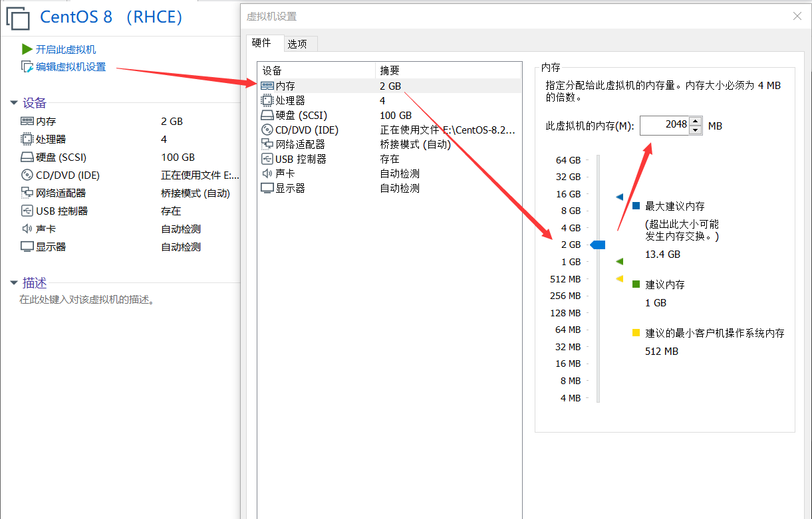Click the 设备 column header

pyautogui.click(x=317, y=70)
